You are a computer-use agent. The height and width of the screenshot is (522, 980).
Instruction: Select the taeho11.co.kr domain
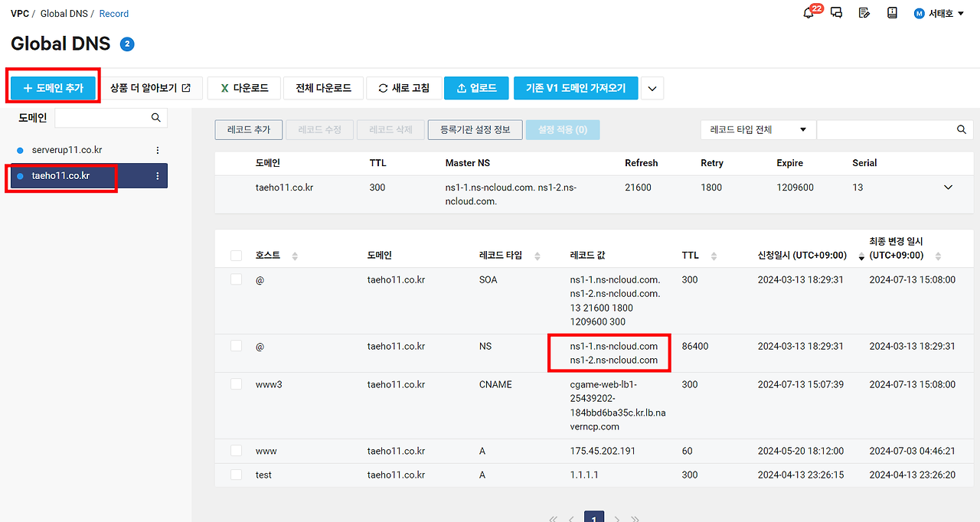click(x=60, y=176)
